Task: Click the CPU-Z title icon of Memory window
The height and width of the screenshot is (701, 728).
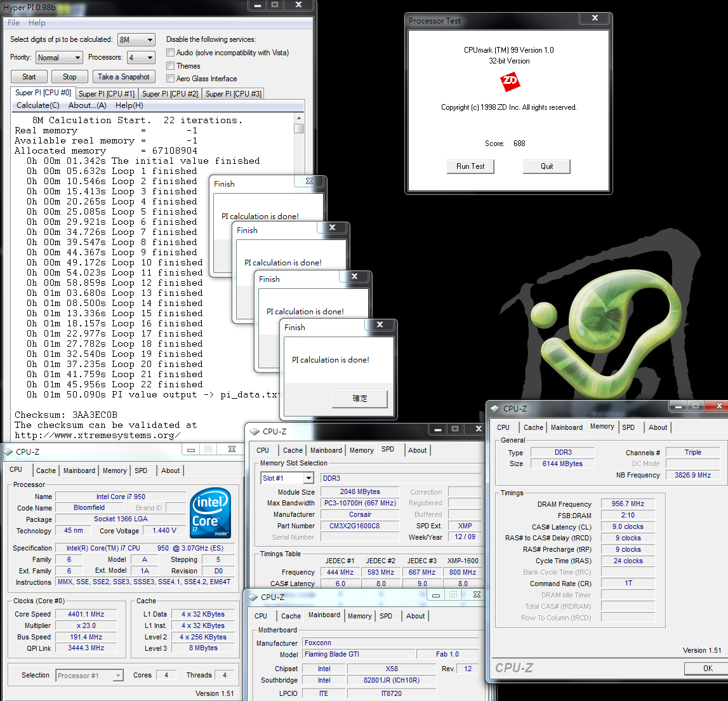Action: (x=496, y=408)
